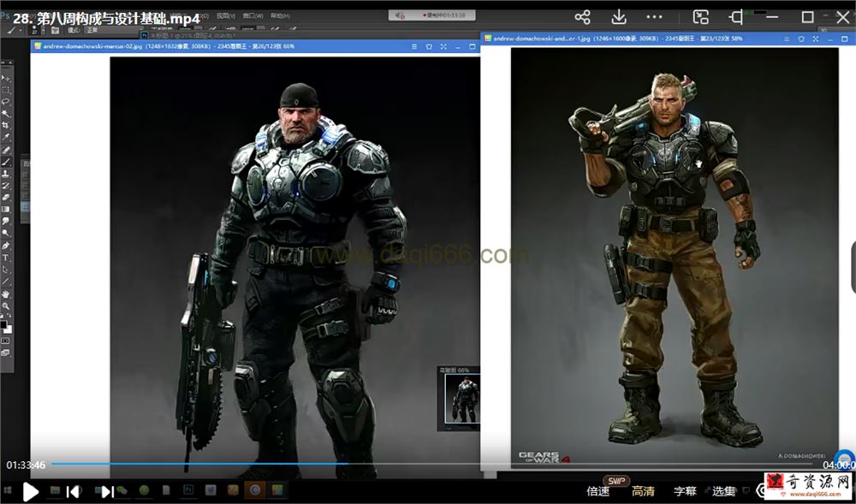Viewport: 856px width, 504px height.
Task: Click the player cast-to-screen icon
Action: tap(700, 17)
